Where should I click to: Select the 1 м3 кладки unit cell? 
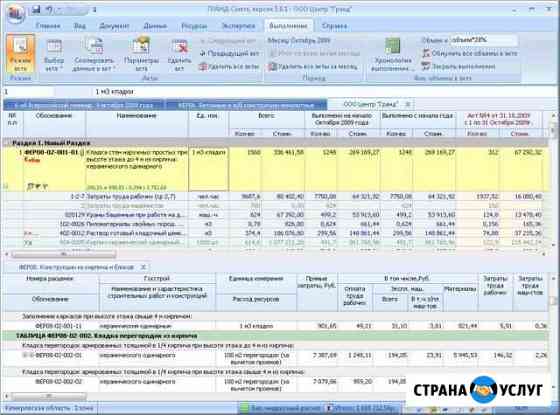tap(209, 170)
